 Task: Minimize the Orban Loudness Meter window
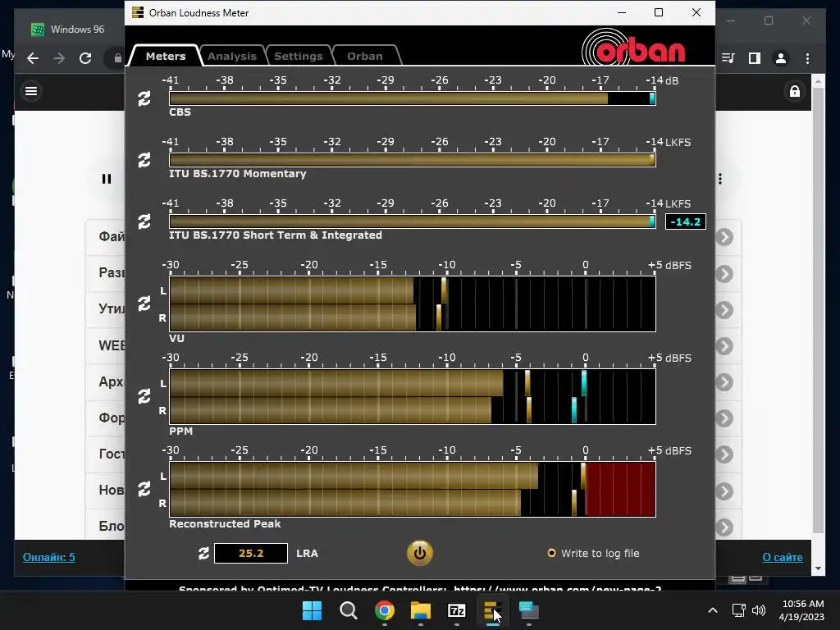622,12
